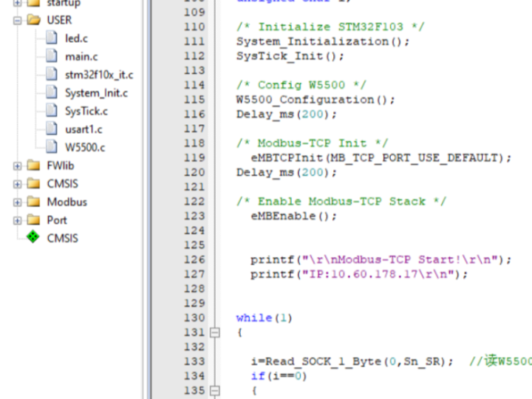Select the CMSIS component entry label
Image resolution: width=532 pixels, height=399 pixels.
pos(62,238)
